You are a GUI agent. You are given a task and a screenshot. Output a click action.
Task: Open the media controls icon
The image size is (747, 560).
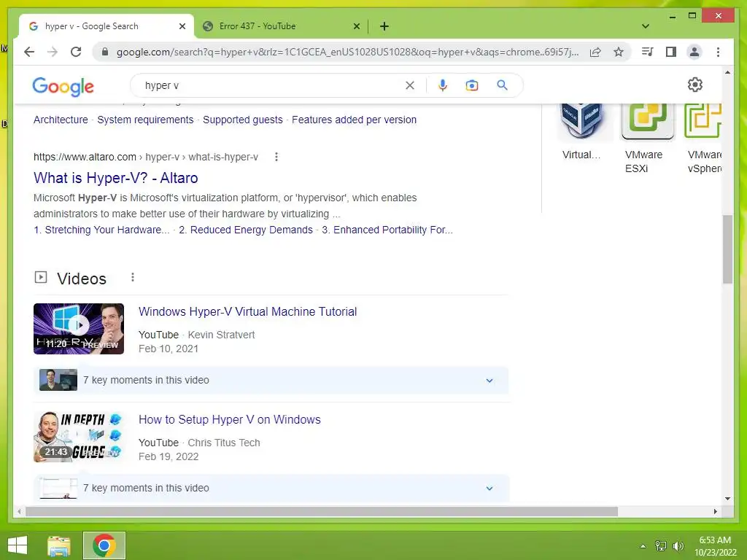click(x=647, y=52)
